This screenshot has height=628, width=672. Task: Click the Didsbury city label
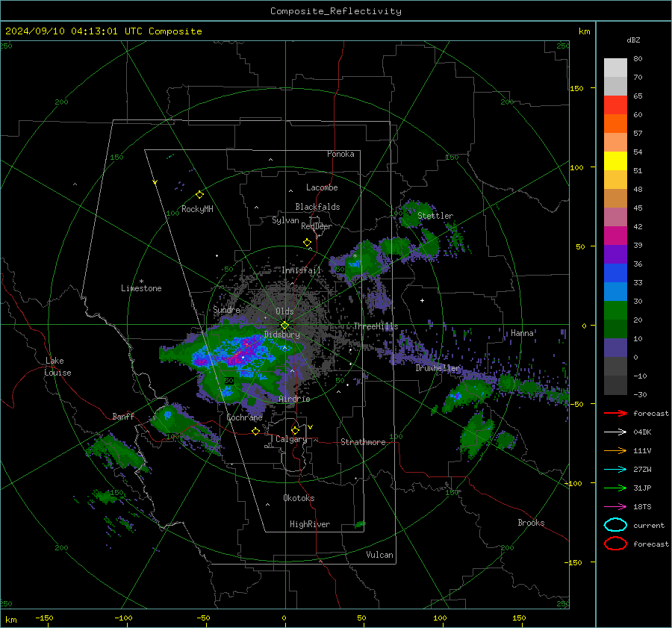(x=281, y=335)
